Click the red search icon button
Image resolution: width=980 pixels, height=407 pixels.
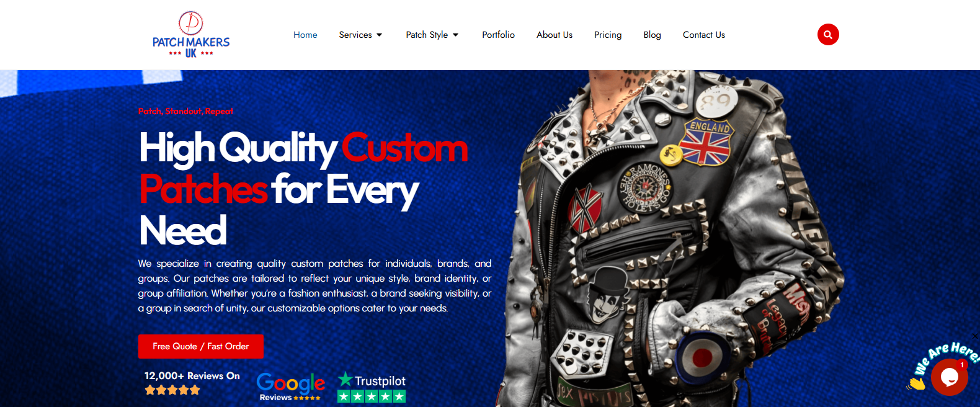(x=828, y=35)
